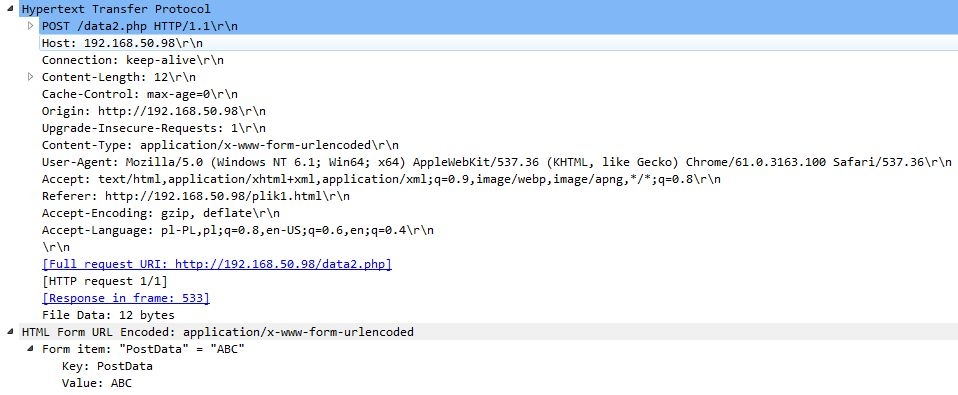Select the Form item "PostData" = "ABC" row

coord(143,349)
